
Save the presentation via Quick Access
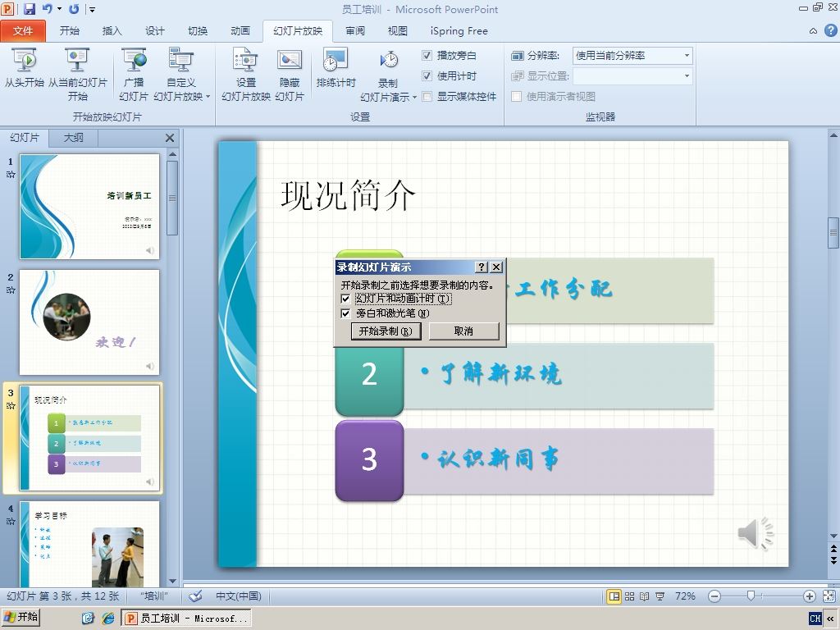pos(29,8)
